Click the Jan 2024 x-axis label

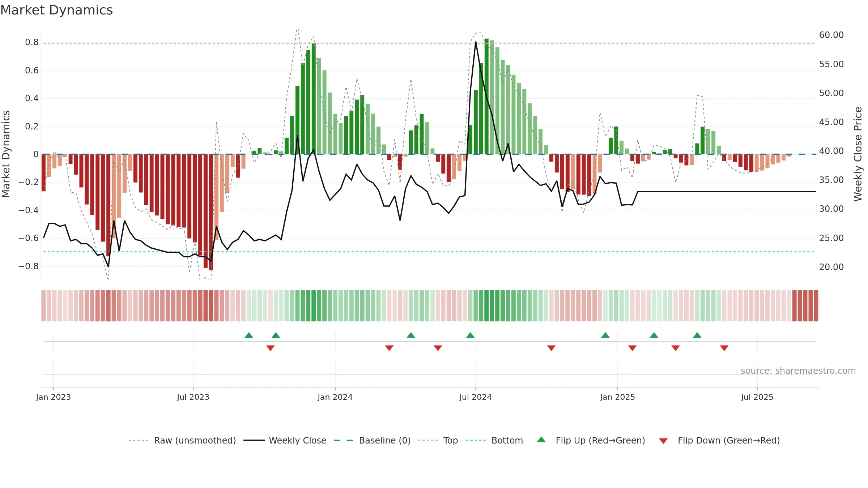[335, 397]
